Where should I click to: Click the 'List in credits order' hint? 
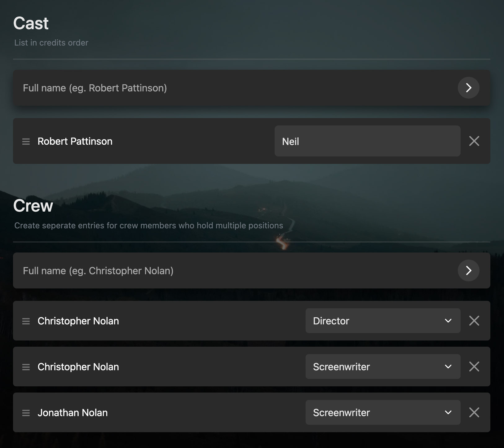click(51, 43)
